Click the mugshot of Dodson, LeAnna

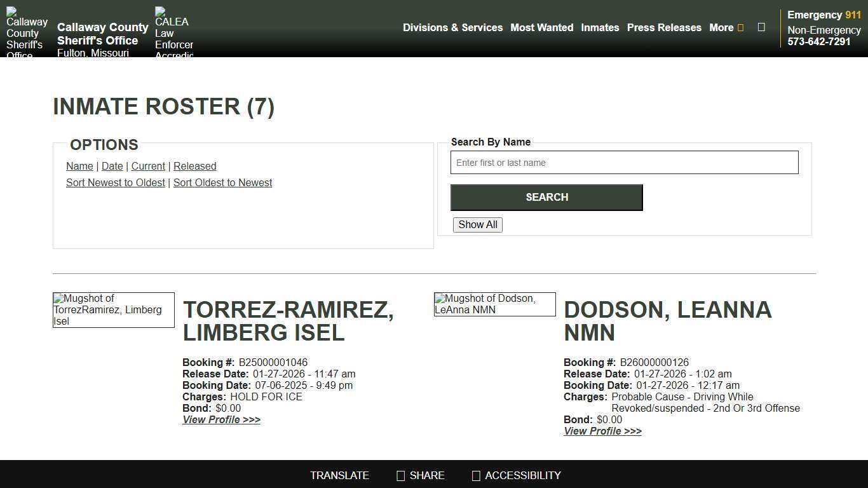[x=495, y=304]
